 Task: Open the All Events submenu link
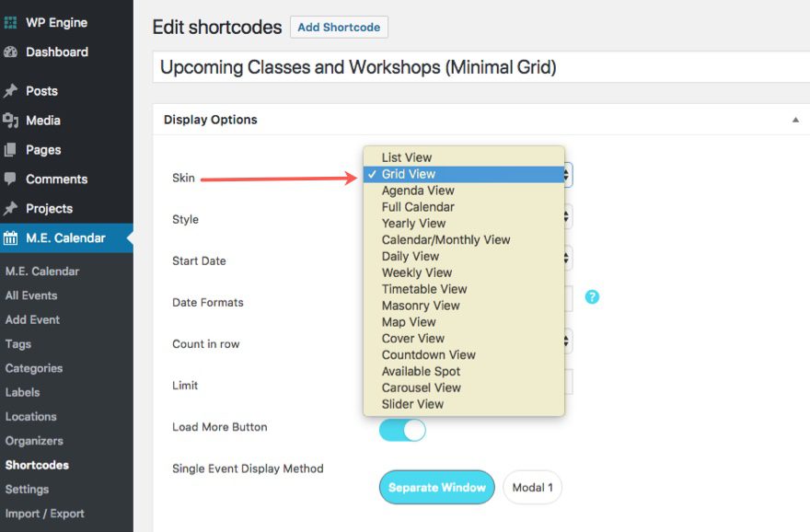(31, 295)
